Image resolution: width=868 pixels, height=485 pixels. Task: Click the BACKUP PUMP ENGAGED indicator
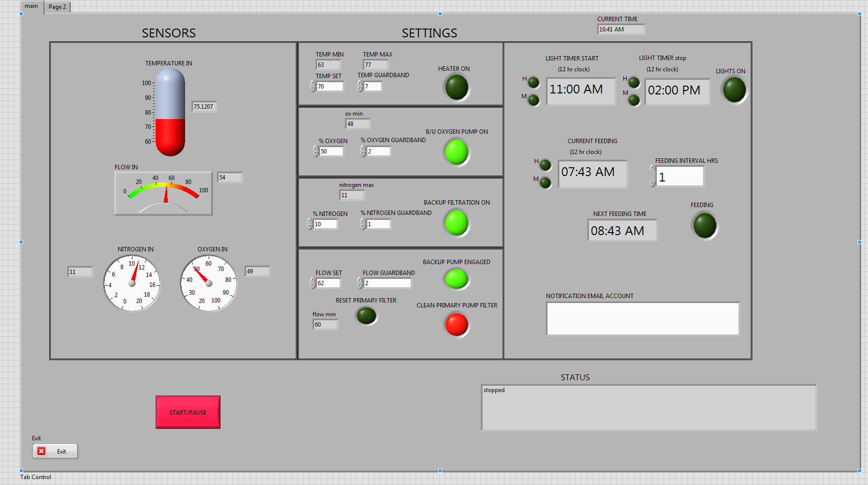[456, 279]
